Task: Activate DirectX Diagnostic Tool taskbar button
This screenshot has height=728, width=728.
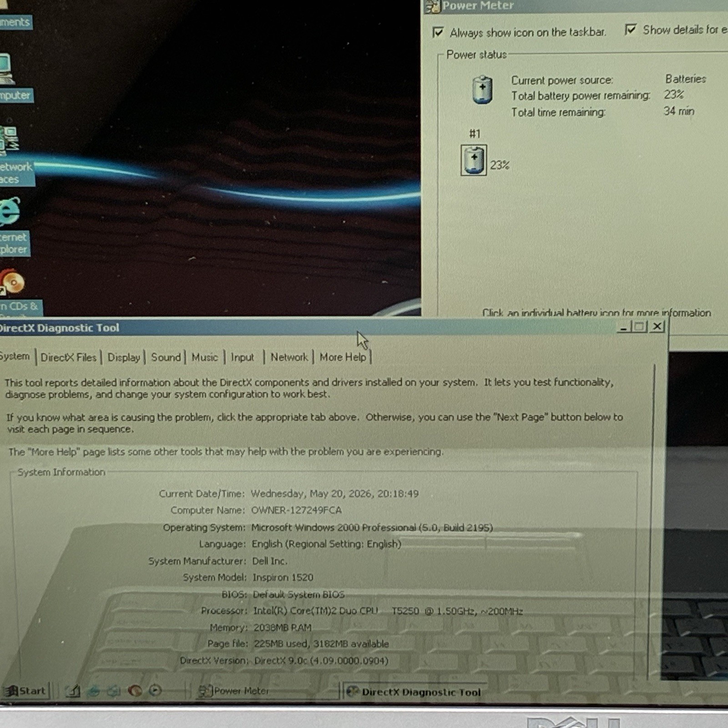Action: [414, 692]
